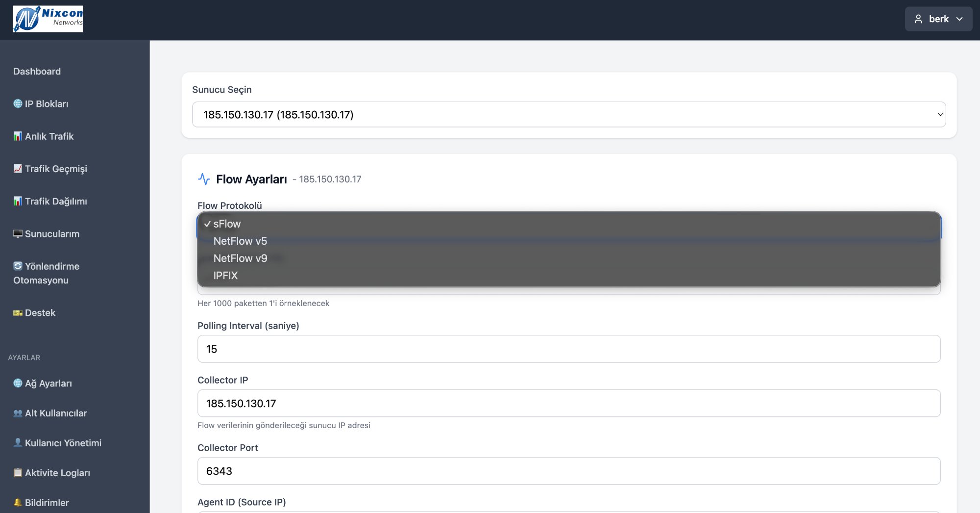
Task: Open Trafik Geçmişi chart icon
Action: coord(18,169)
